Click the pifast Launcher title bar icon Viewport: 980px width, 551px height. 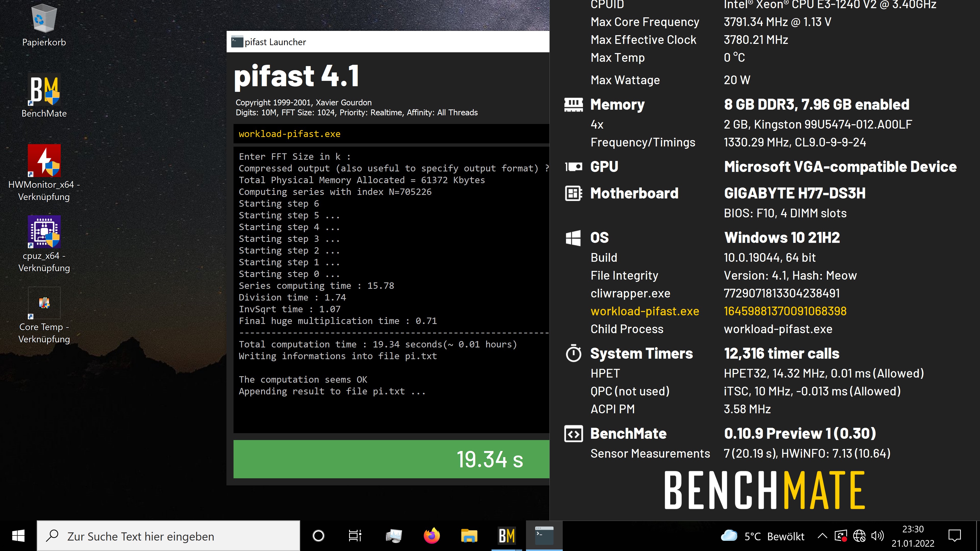237,42
